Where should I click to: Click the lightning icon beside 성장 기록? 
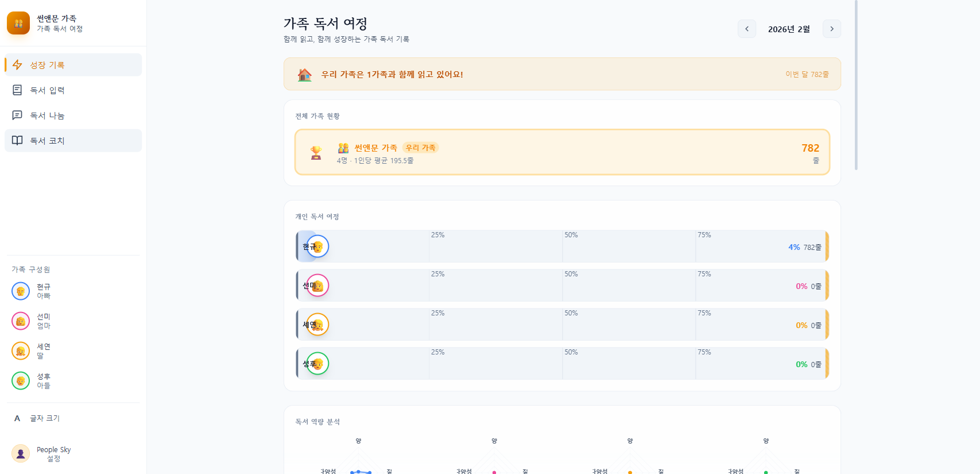(x=17, y=65)
